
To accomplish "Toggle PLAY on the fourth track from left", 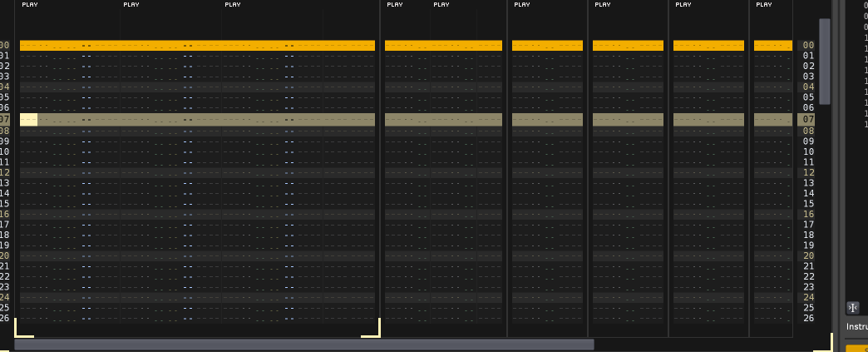I will tap(395, 5).
